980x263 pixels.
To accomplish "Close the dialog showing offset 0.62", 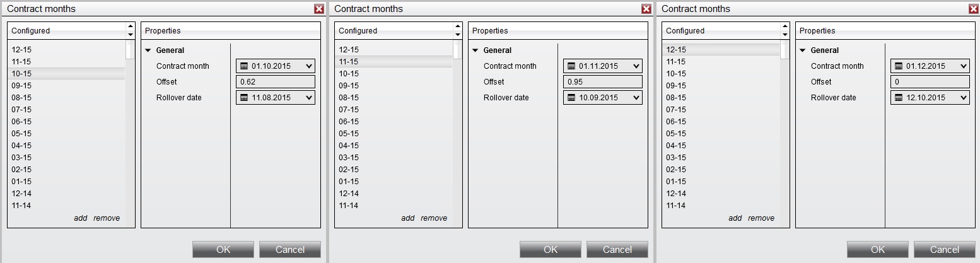I will coord(319,9).
